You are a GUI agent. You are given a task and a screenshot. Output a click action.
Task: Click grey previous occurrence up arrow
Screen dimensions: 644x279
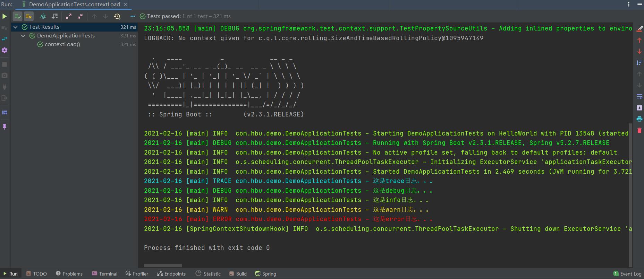(639, 74)
